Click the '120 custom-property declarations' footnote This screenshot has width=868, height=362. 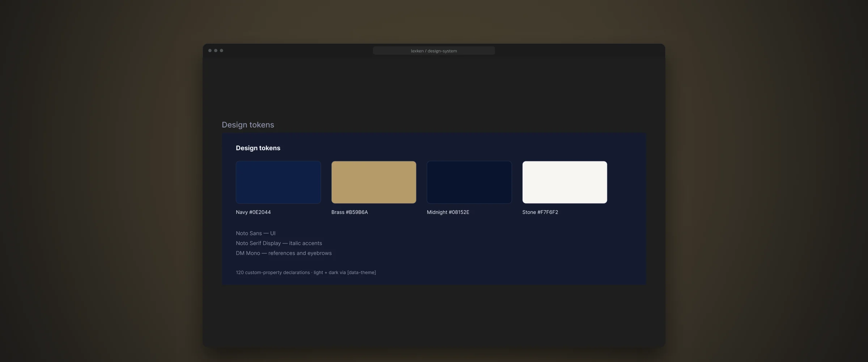306,273
